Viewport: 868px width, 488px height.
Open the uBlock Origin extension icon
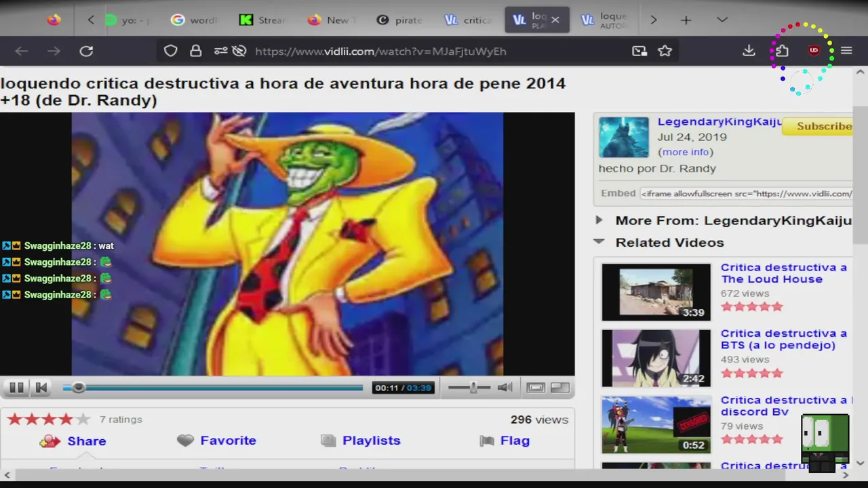point(814,51)
